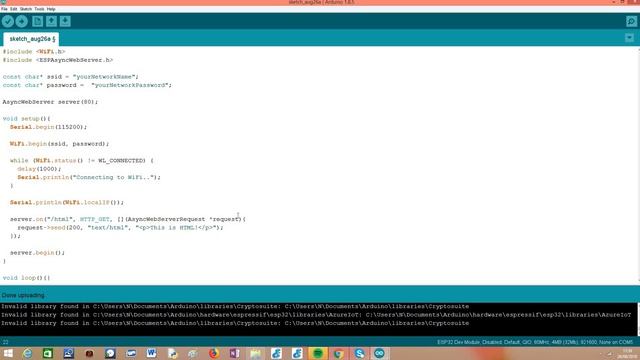Open the Edit menu
This screenshot has height=360, width=640.
point(13,9)
